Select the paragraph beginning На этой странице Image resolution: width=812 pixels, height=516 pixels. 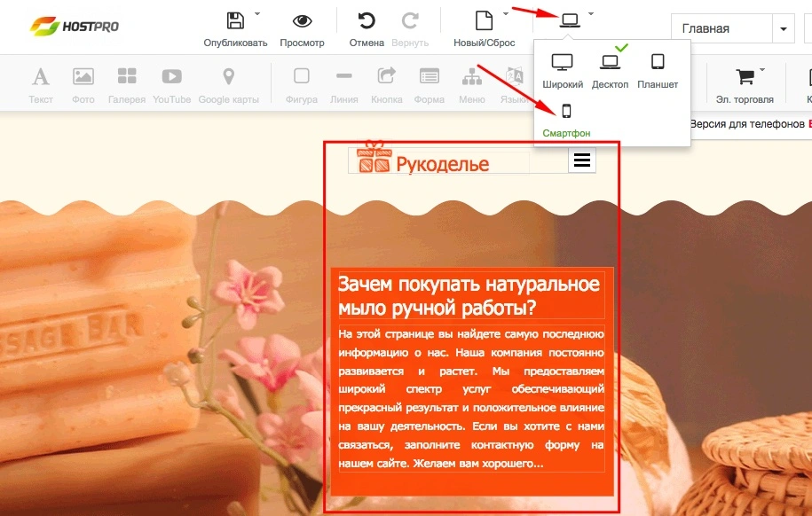tap(471, 398)
